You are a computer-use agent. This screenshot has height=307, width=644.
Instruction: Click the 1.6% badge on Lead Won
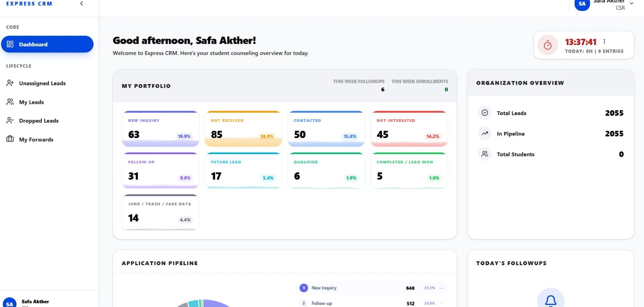tap(434, 178)
